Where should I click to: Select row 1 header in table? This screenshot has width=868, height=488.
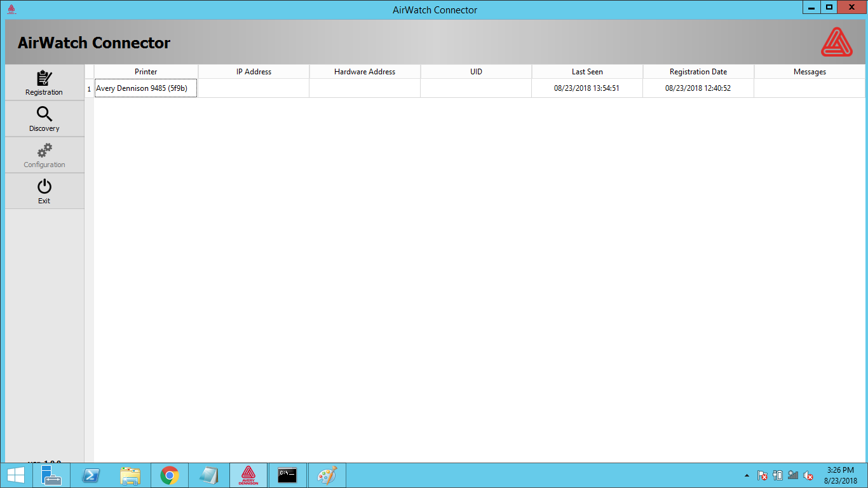click(89, 88)
